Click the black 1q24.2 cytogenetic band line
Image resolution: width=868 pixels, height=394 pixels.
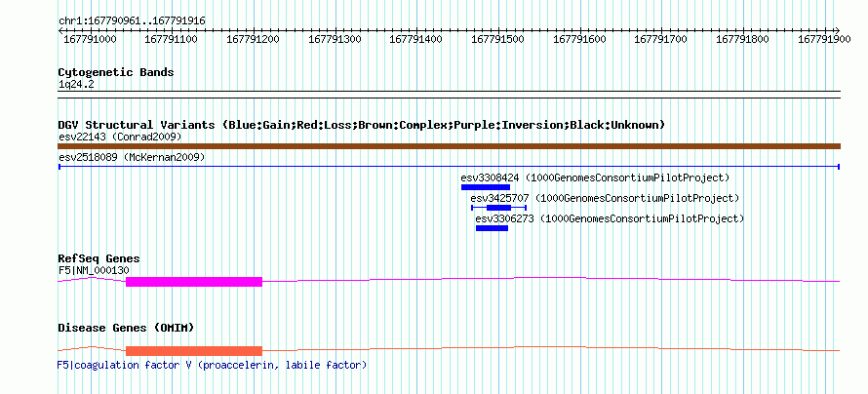[449, 95]
